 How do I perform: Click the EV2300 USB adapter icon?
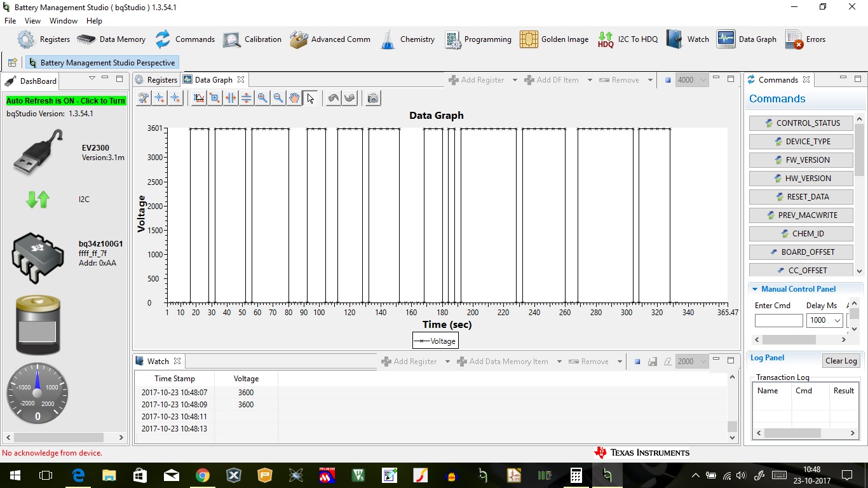pyautogui.click(x=38, y=152)
